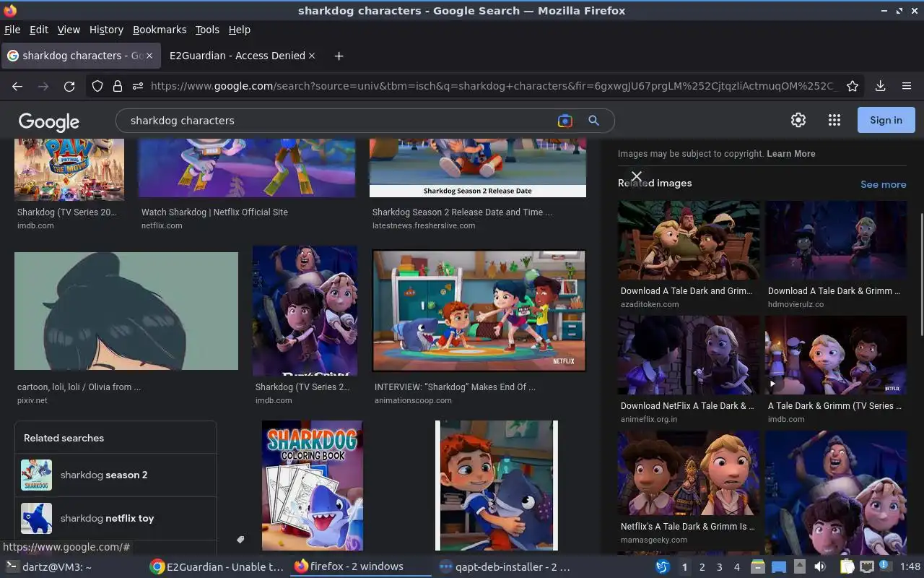Open the hdmovierulz.co Tale Dark & Grimm image
This screenshot has width=924, height=578.
(836, 241)
